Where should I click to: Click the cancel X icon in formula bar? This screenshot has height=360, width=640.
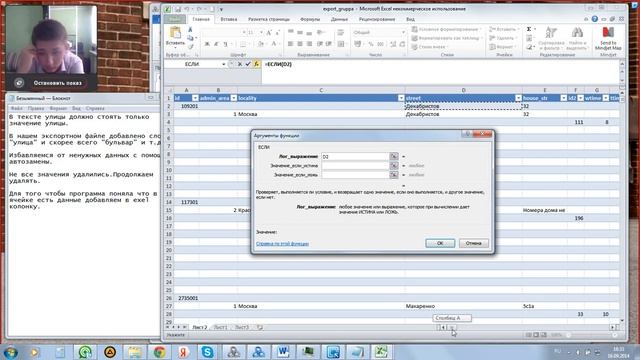pyautogui.click(x=240, y=64)
